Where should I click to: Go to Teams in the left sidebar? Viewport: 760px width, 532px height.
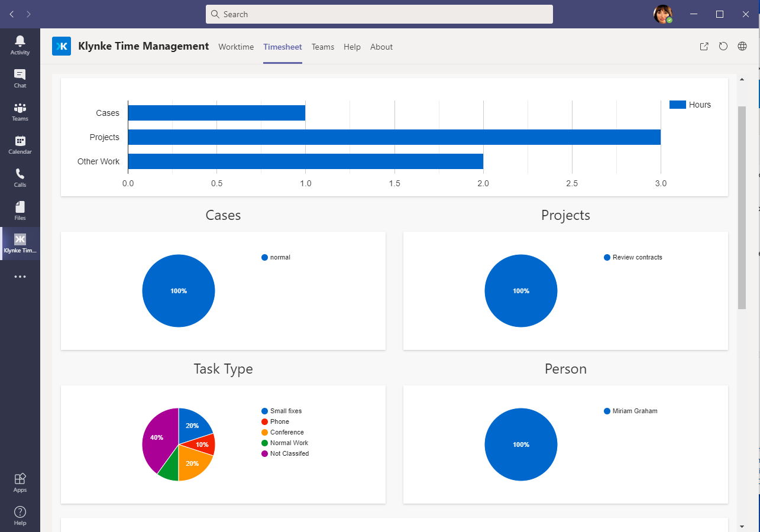(x=20, y=111)
